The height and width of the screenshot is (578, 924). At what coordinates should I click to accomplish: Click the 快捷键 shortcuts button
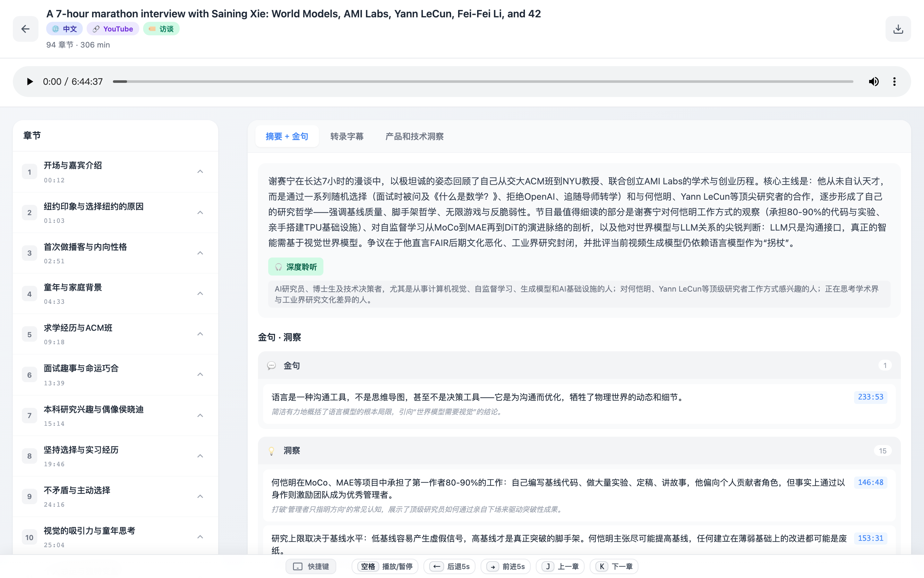tap(311, 566)
